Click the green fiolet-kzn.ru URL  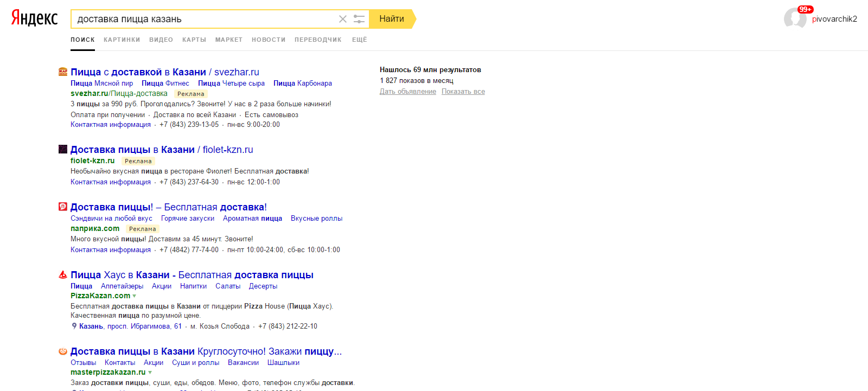tap(93, 161)
